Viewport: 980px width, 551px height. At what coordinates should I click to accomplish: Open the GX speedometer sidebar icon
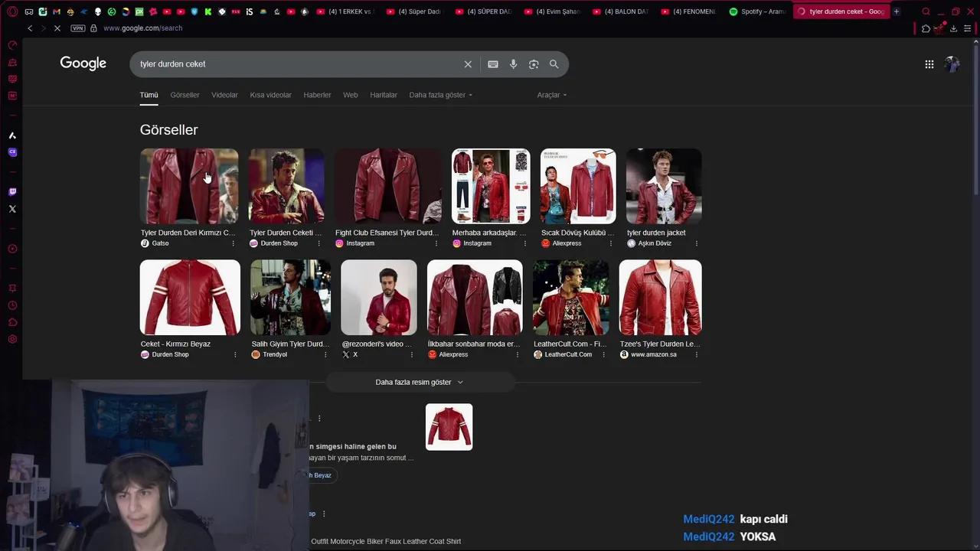pyautogui.click(x=12, y=45)
